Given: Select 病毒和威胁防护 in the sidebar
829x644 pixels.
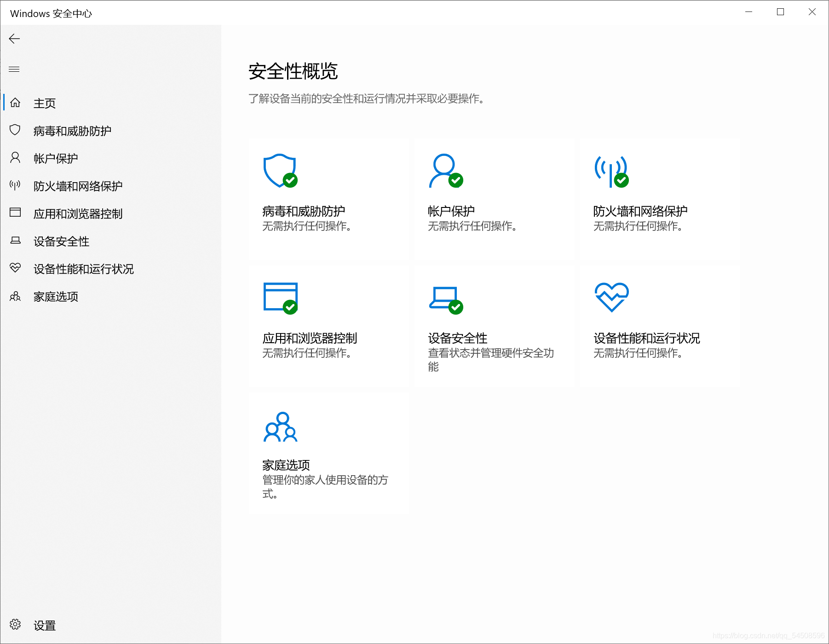Looking at the screenshot, I should pyautogui.click(x=72, y=131).
